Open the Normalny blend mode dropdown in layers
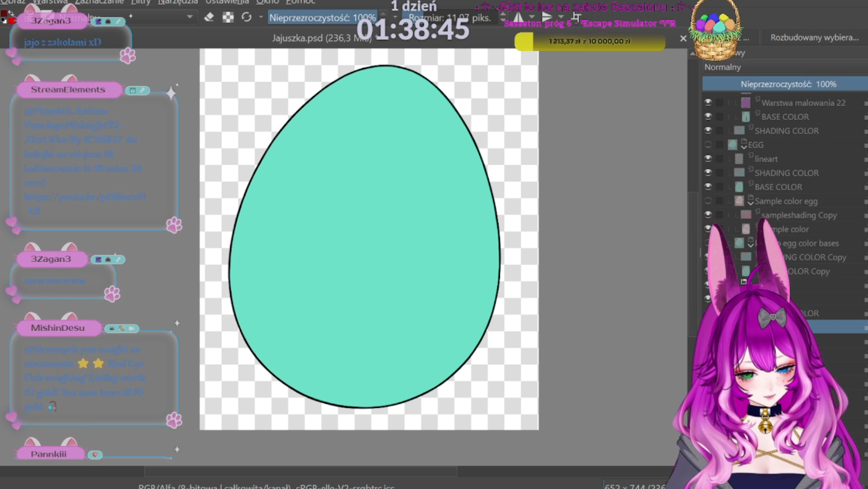This screenshot has width=868, height=489. pyautogui.click(x=784, y=67)
